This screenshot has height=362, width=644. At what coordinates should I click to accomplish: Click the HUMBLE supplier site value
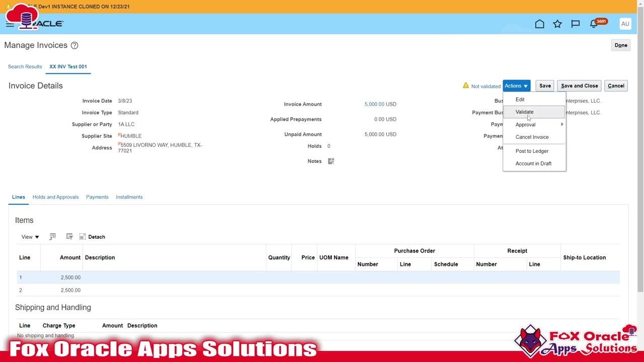pyautogui.click(x=131, y=136)
